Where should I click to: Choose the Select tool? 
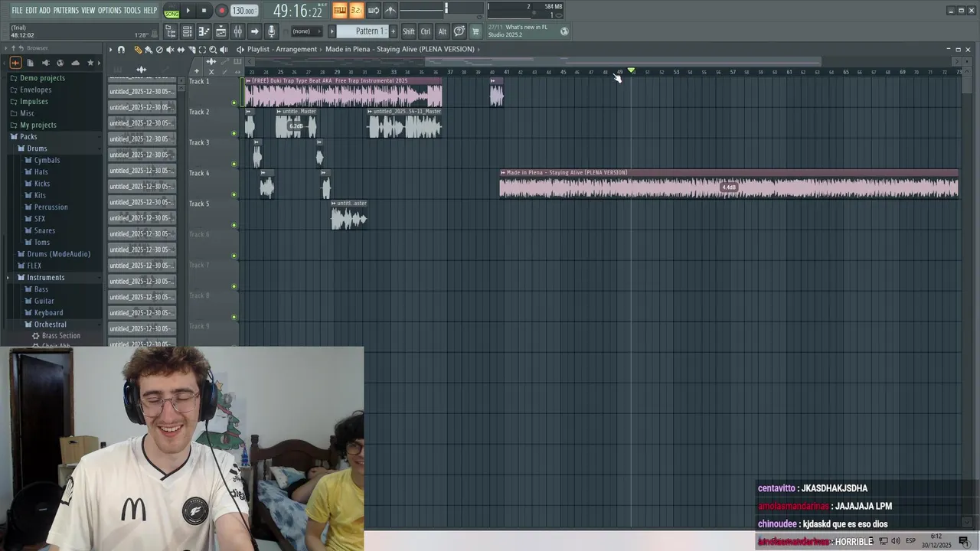click(x=202, y=50)
